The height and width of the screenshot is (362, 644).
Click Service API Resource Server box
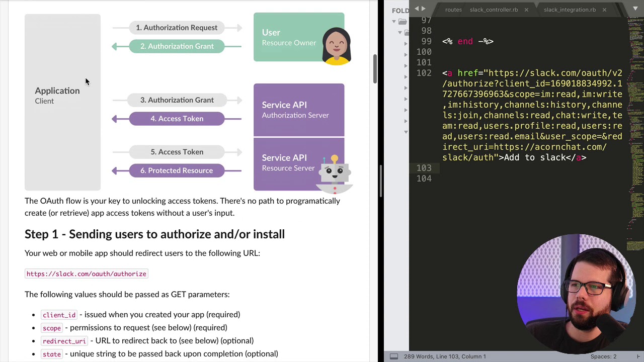pyautogui.click(x=299, y=164)
